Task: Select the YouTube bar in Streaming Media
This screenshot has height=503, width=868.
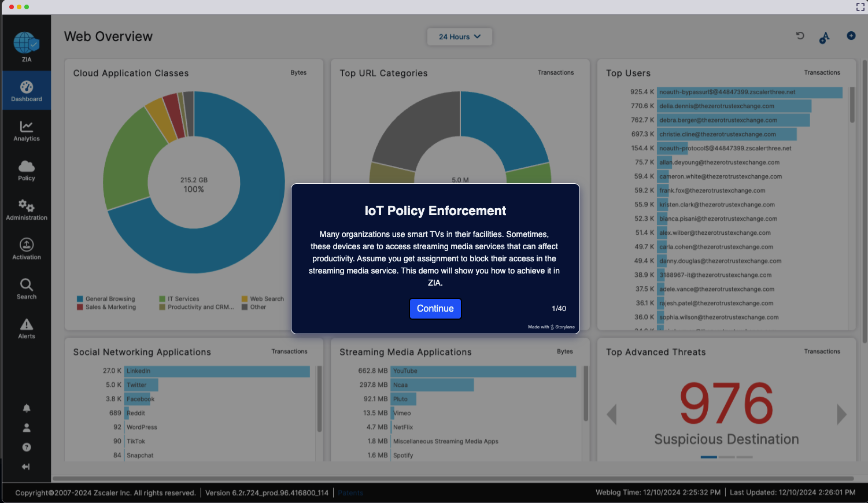Action: tap(483, 371)
